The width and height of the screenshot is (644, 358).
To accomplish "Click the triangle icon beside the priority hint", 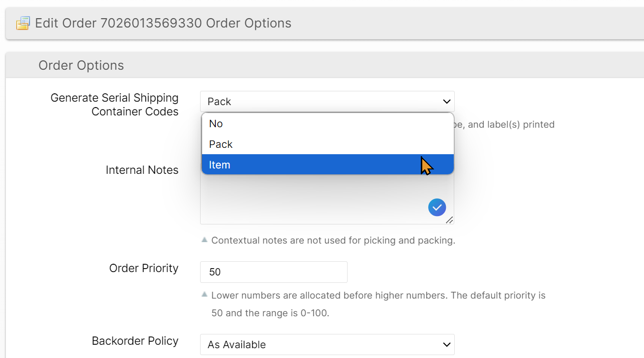I will [x=205, y=295].
